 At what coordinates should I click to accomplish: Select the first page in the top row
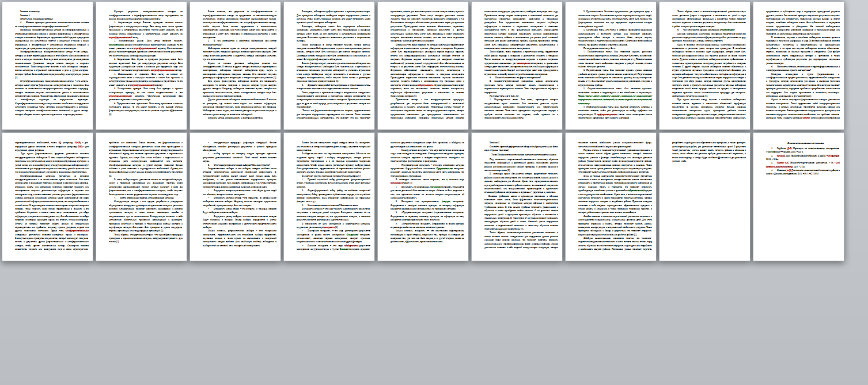47,66
